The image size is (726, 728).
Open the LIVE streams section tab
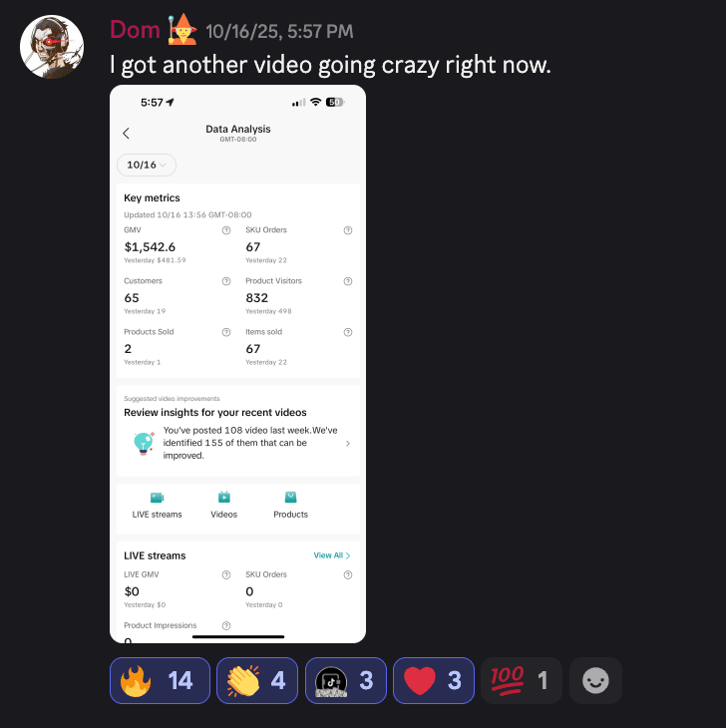click(157, 506)
